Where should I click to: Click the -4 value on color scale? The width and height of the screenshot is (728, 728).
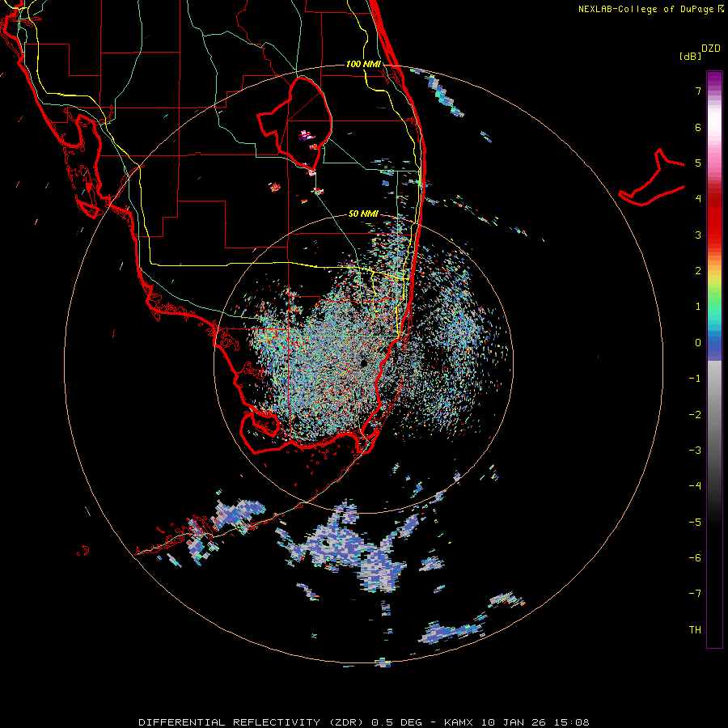coord(695,486)
